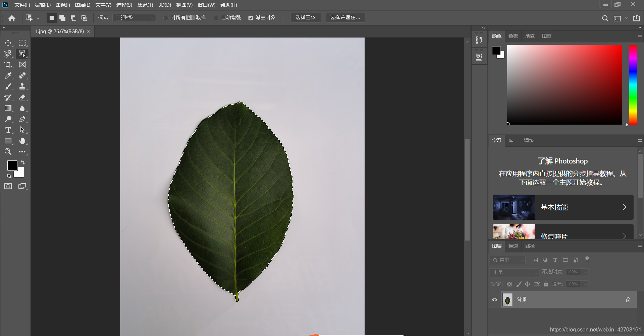This screenshot has width=644, height=336.
Task: Click the 选择并遮住 button
Action: [345, 17]
